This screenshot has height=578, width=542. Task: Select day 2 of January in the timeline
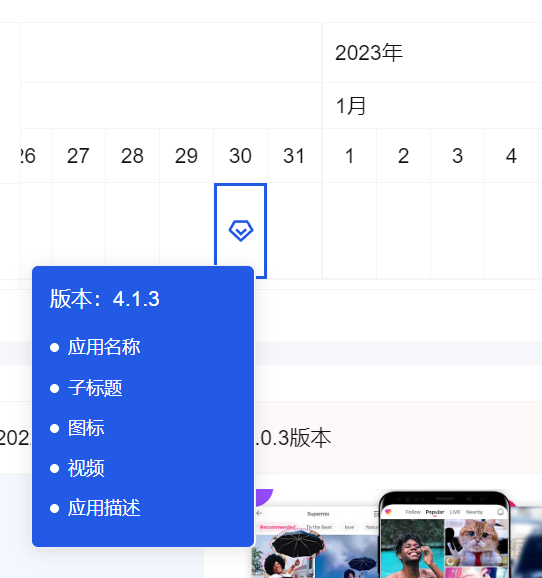pyautogui.click(x=403, y=156)
